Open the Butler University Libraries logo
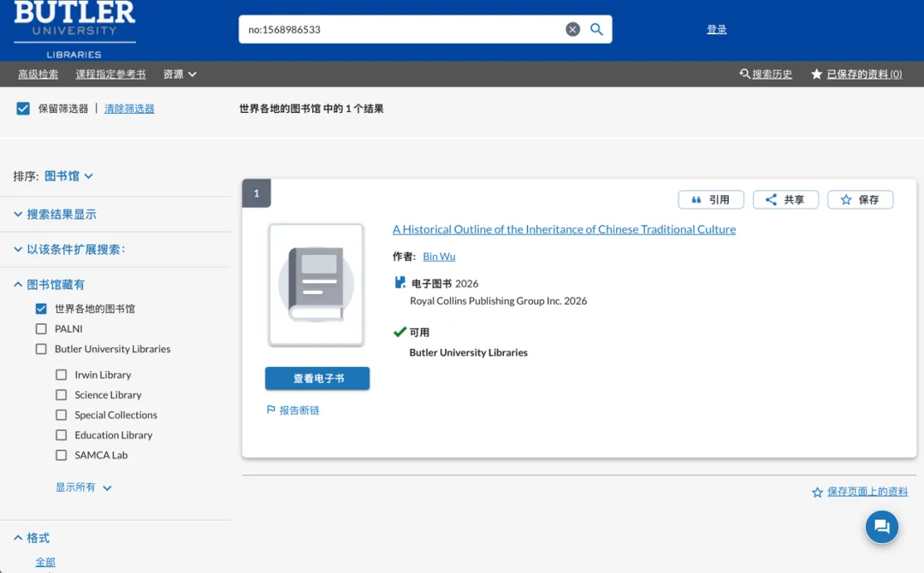The width and height of the screenshot is (924, 573). (x=74, y=29)
